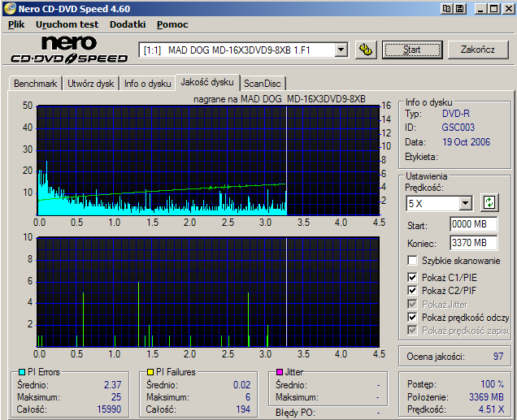Image resolution: width=517 pixels, height=420 pixels.
Task: Click the Nero CD-DVD Speed logo
Action: tap(69, 50)
